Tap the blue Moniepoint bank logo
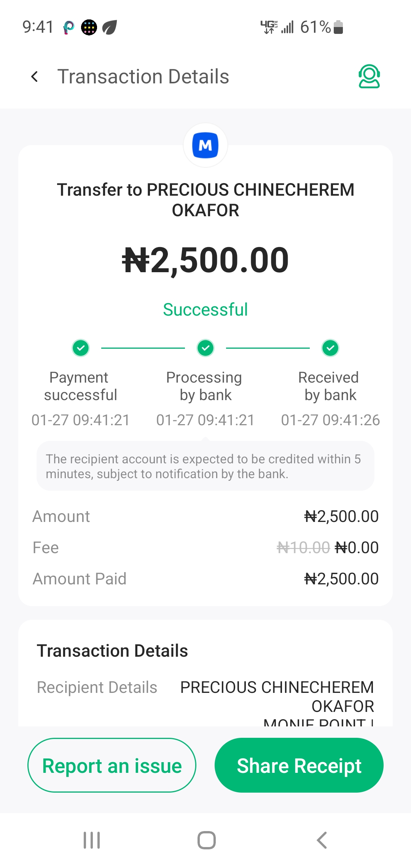Image resolution: width=411 pixels, height=868 pixels. pyautogui.click(x=205, y=145)
